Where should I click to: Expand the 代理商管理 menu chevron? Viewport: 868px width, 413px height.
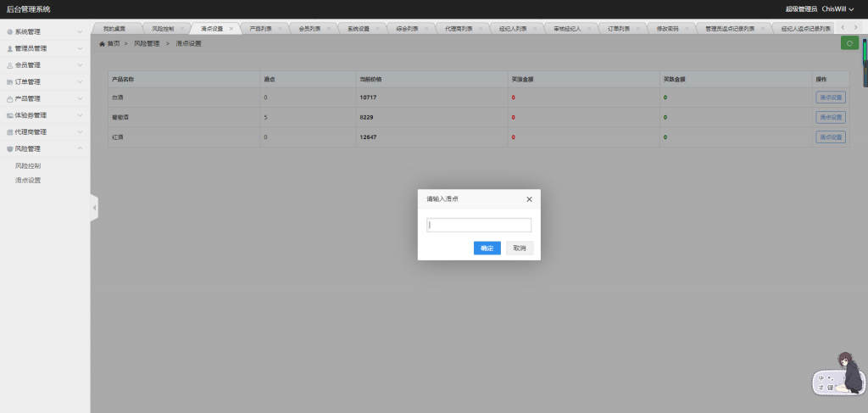point(80,132)
